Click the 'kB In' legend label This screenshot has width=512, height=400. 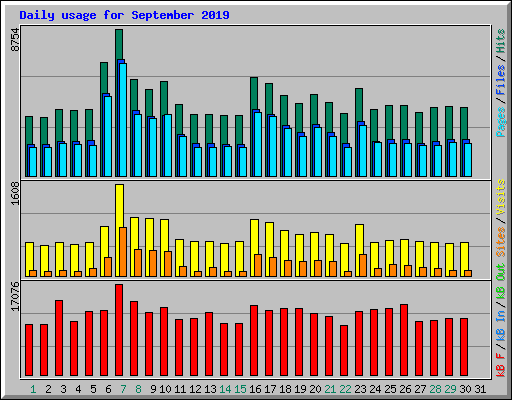(x=501, y=326)
